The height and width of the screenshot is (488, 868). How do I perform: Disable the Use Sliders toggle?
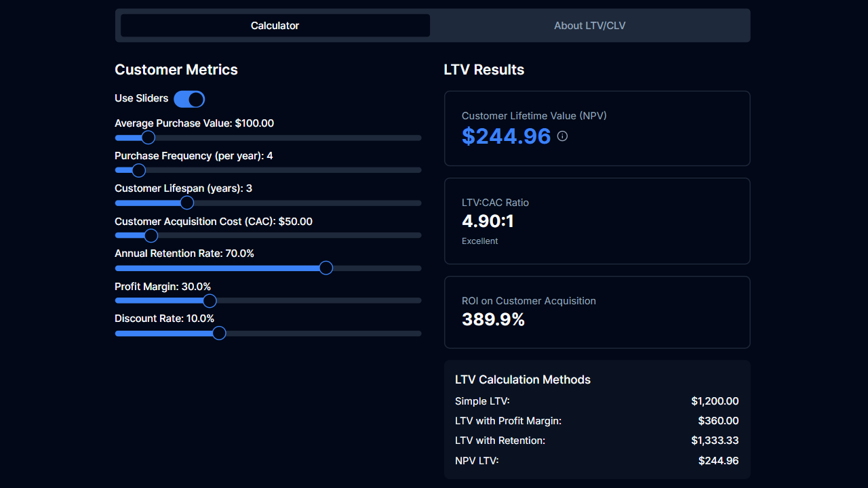[x=189, y=99]
